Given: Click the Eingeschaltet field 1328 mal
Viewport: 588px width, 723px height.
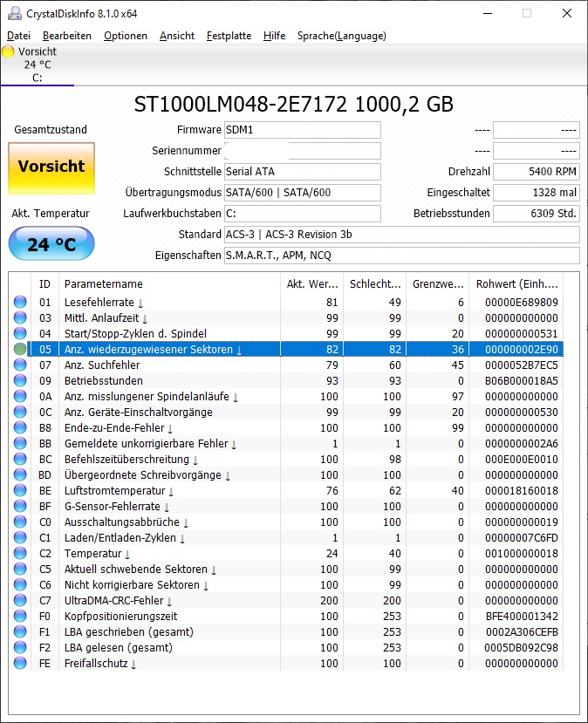Looking at the screenshot, I should pos(537,193).
